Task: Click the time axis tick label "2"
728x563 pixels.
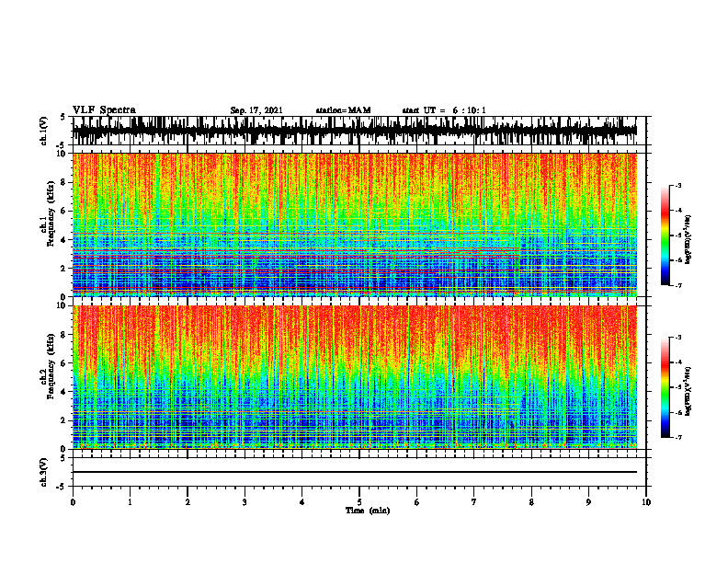Action: (188, 502)
